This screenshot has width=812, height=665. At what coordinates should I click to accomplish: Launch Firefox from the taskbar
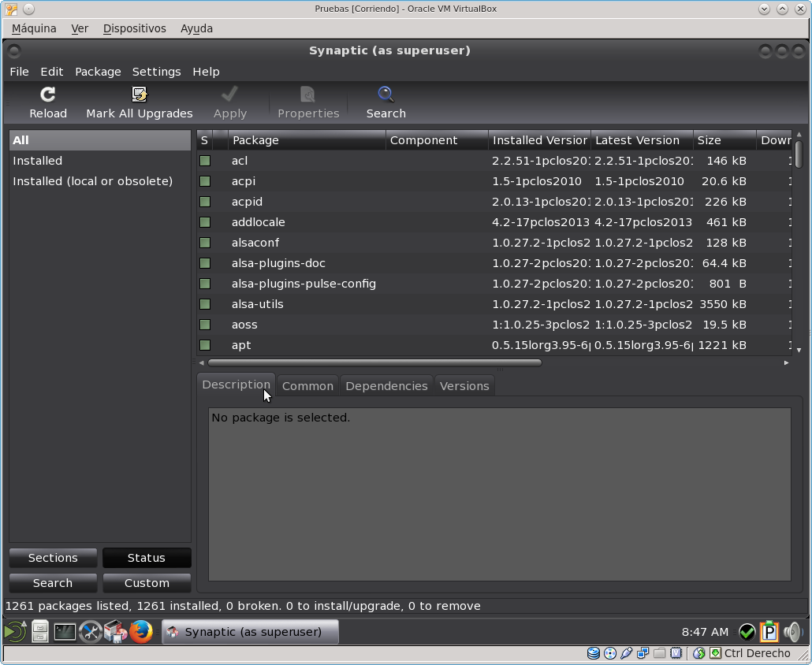(141, 631)
